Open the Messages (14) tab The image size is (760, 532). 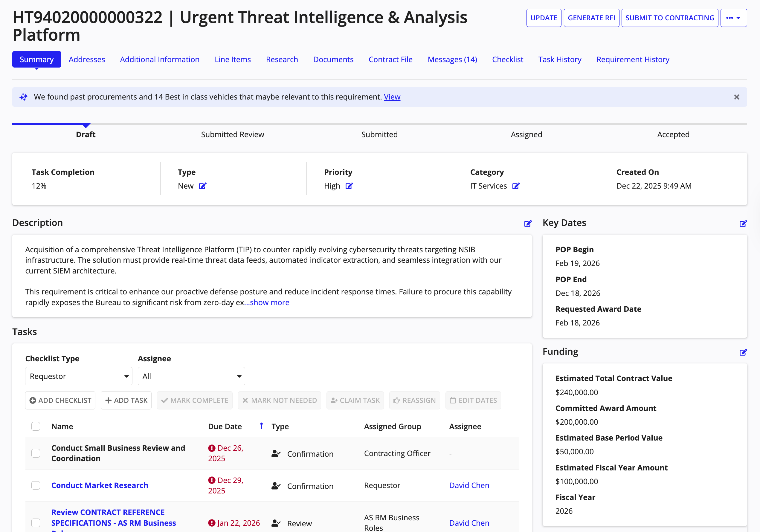coord(452,59)
